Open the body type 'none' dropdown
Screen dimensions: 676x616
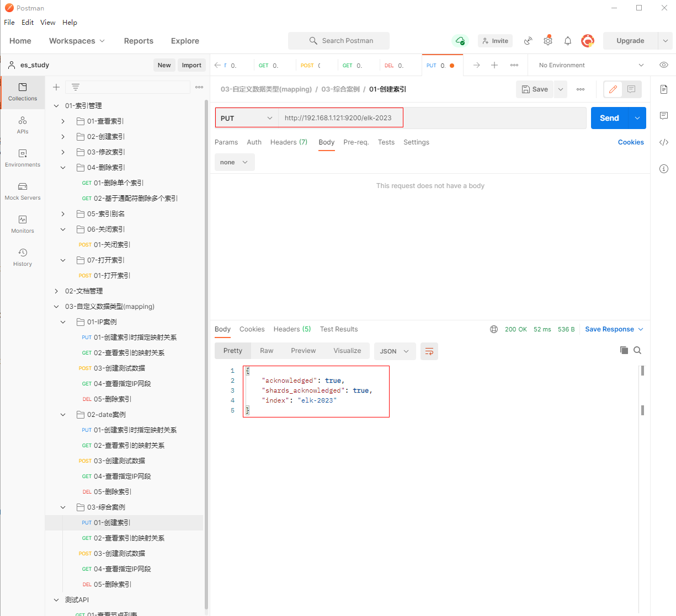click(x=235, y=162)
